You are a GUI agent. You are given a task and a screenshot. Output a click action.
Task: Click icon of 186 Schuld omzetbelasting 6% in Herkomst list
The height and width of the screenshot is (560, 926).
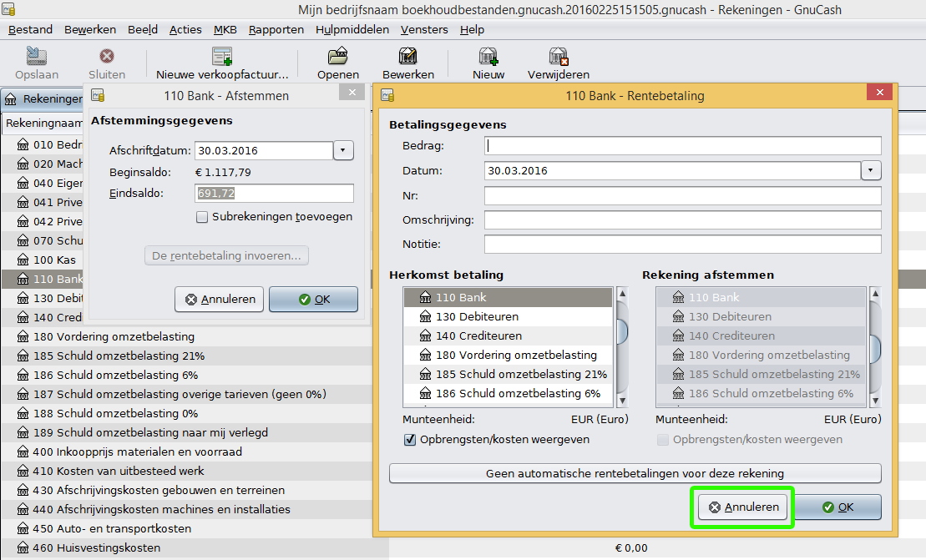[425, 394]
